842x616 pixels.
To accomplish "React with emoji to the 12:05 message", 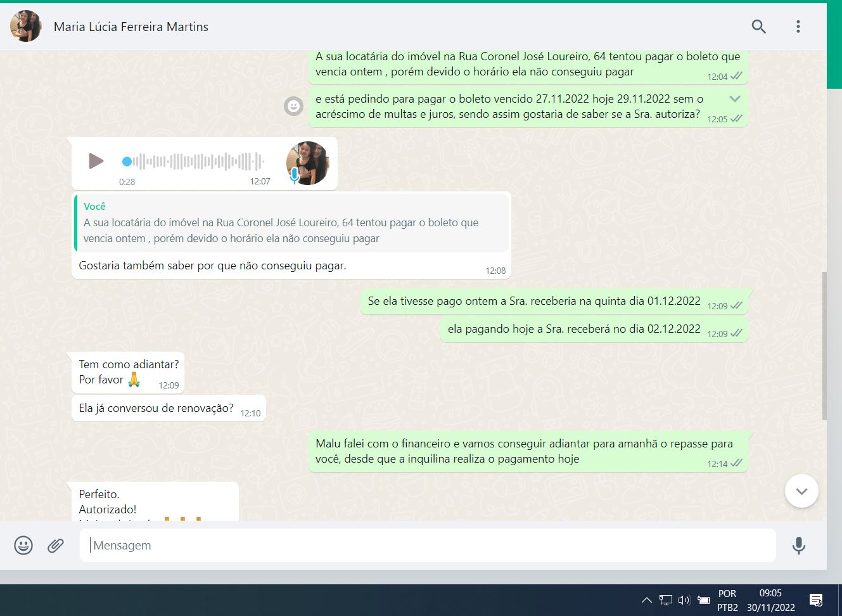I will click(x=293, y=106).
